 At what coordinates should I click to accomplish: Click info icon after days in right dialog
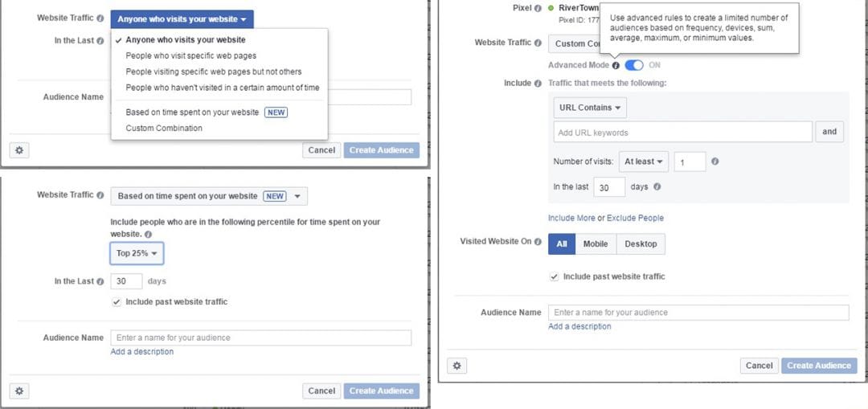[657, 187]
